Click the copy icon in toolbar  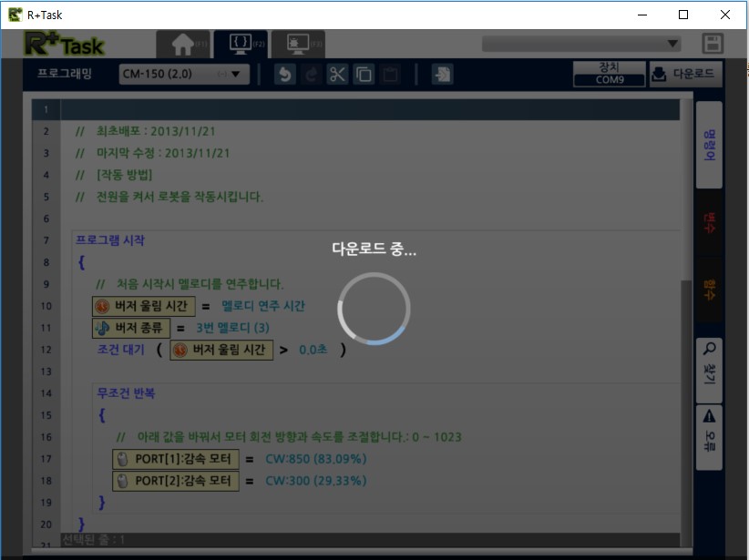[364, 75]
